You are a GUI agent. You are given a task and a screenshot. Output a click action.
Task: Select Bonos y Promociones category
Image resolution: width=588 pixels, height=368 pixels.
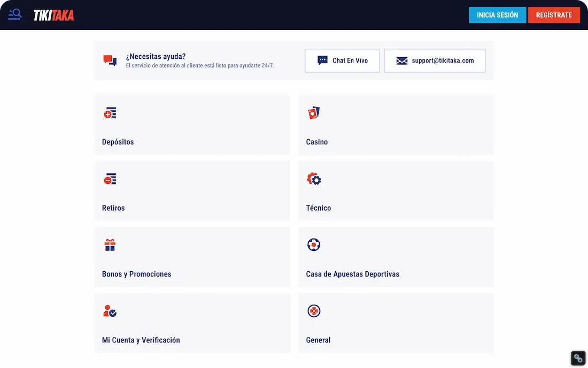(x=192, y=257)
